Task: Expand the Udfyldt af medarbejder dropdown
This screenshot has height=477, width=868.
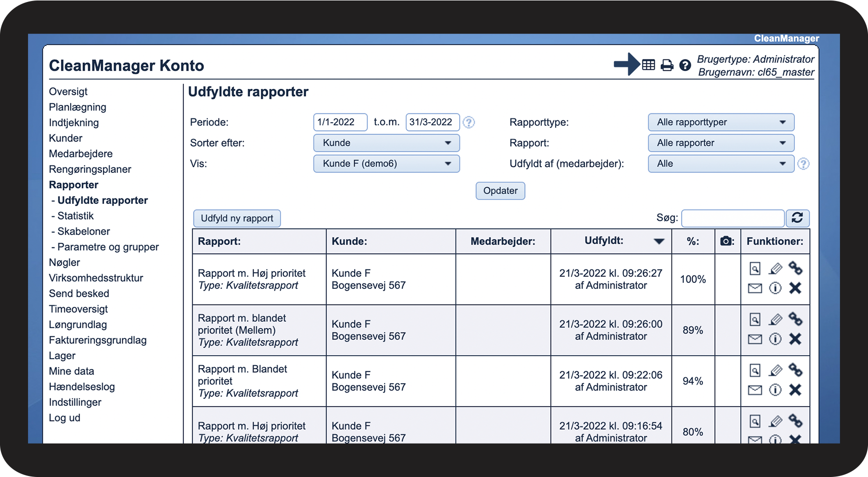Action: [721, 164]
